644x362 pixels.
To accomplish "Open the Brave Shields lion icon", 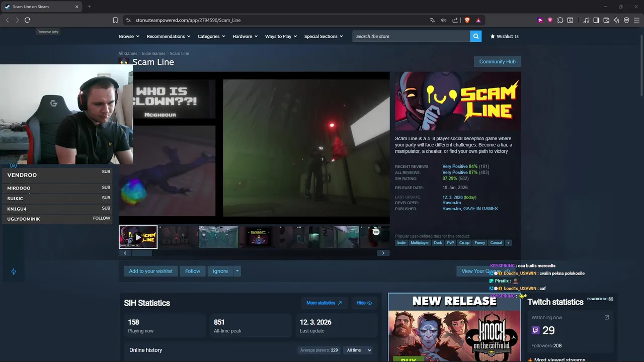I will pos(467,20).
